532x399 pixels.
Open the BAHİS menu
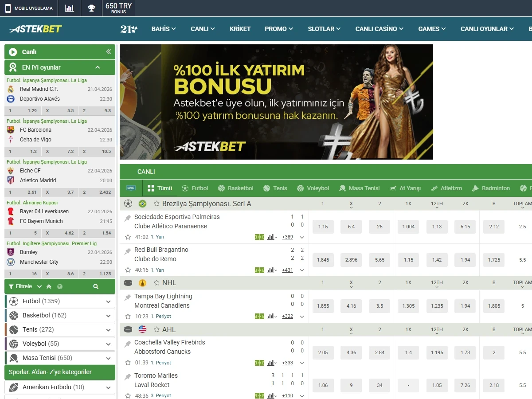[x=164, y=29]
